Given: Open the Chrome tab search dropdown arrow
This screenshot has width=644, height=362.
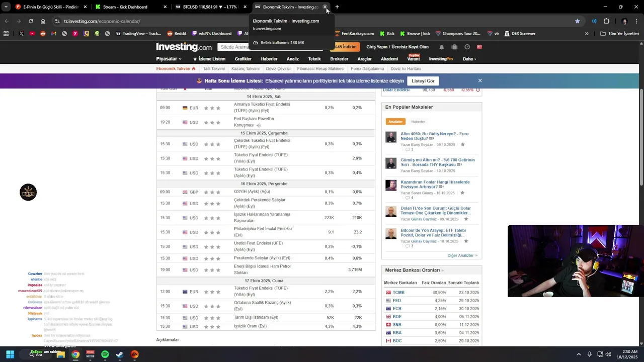Looking at the screenshot, I should (6, 7).
